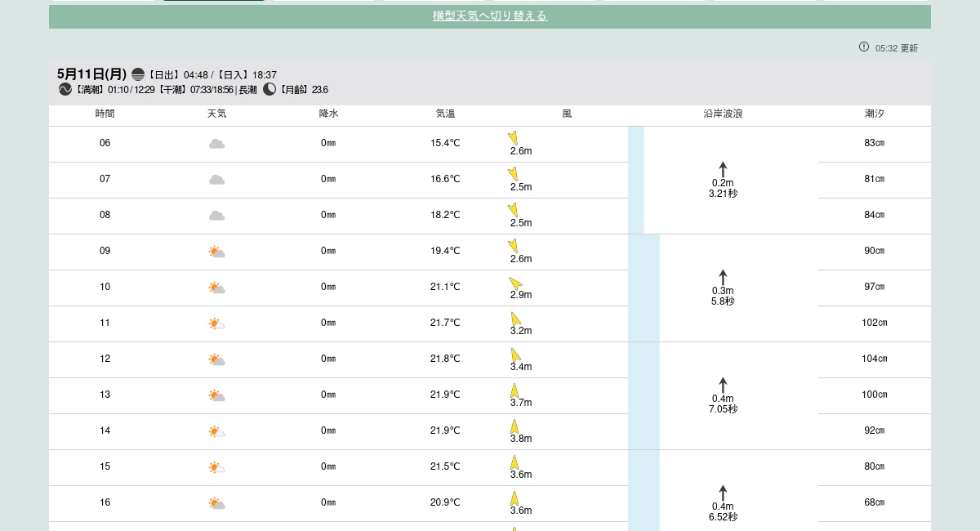Select the 84㎝ tide value
This screenshot has height=531, width=980.
[875, 215]
